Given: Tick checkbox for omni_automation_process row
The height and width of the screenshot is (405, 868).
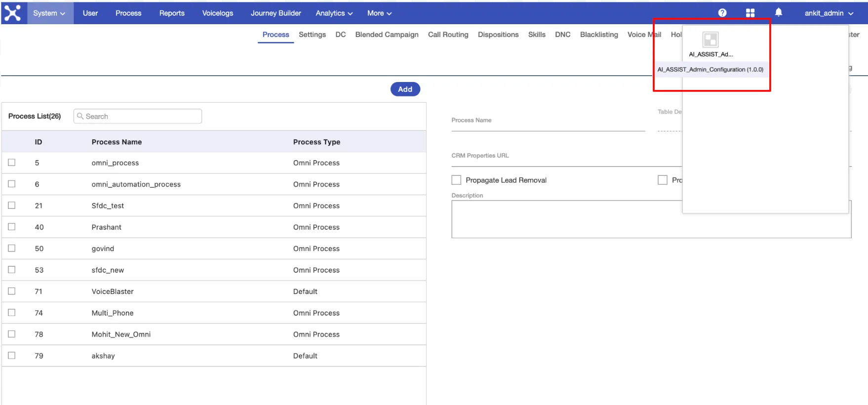Looking at the screenshot, I should (12, 184).
